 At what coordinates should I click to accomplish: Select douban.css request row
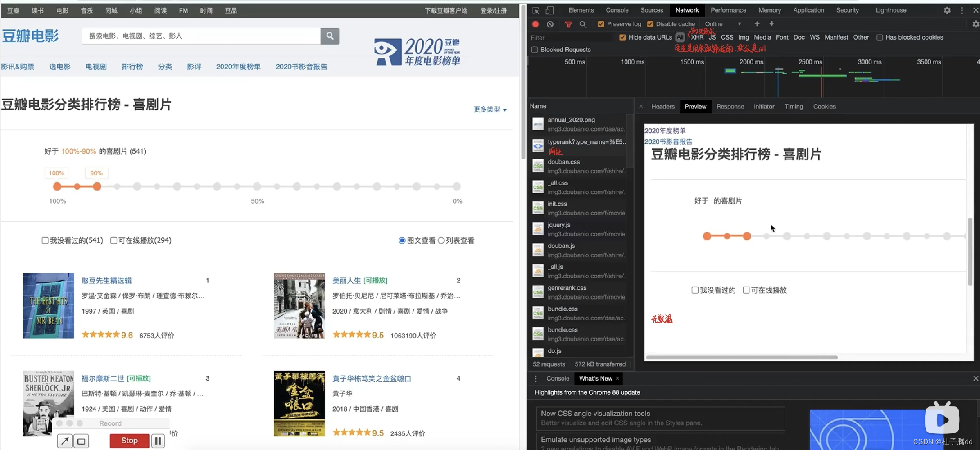point(581,166)
